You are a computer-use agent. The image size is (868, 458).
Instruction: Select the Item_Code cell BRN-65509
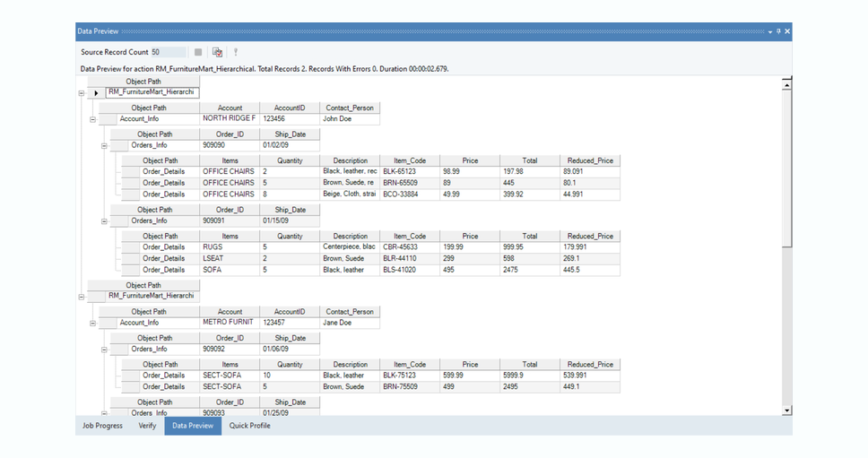click(x=410, y=183)
